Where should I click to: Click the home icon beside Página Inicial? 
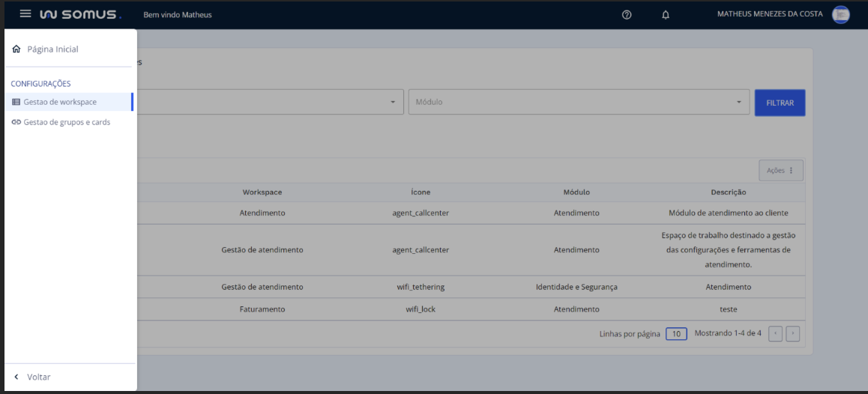[16, 49]
